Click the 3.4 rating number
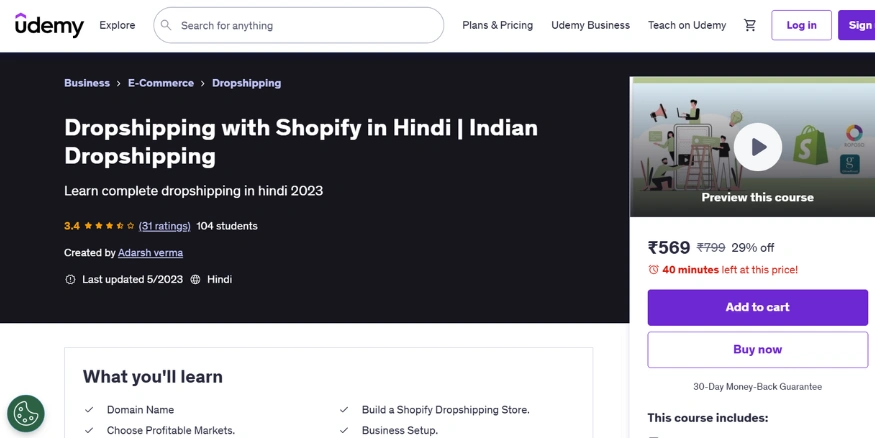The width and height of the screenshot is (875, 438). (x=71, y=226)
